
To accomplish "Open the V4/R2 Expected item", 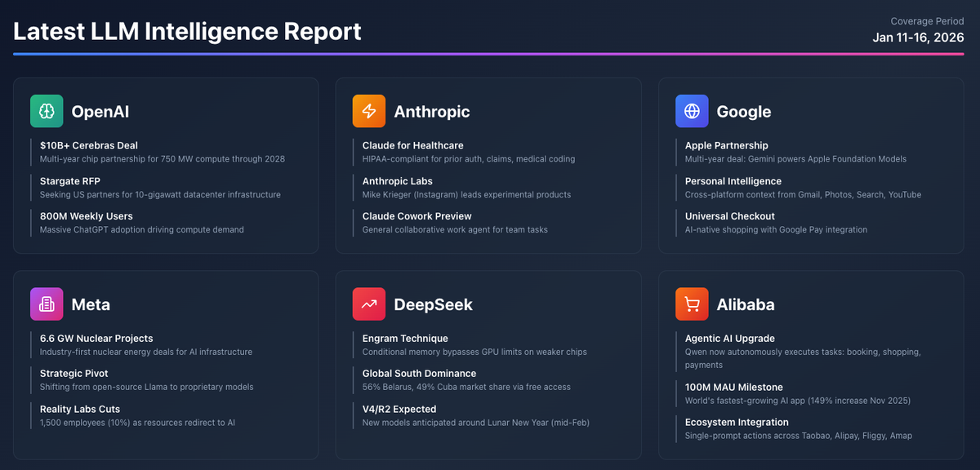I will tap(399, 409).
